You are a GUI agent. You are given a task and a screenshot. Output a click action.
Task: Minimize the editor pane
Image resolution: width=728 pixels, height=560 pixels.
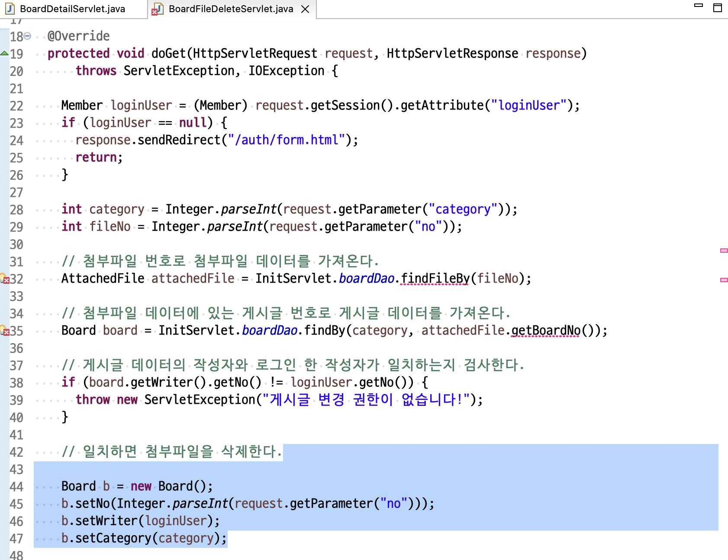(699, 6)
